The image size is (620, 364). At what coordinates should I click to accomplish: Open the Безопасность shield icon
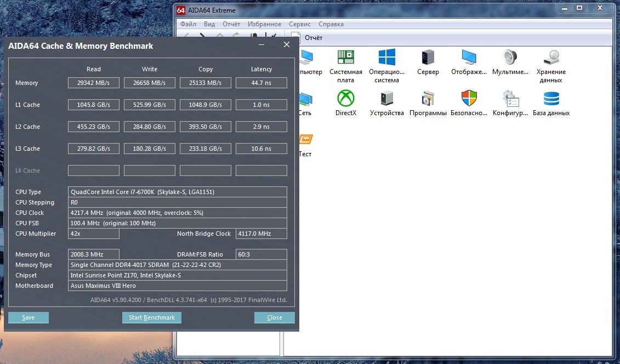coord(469,98)
